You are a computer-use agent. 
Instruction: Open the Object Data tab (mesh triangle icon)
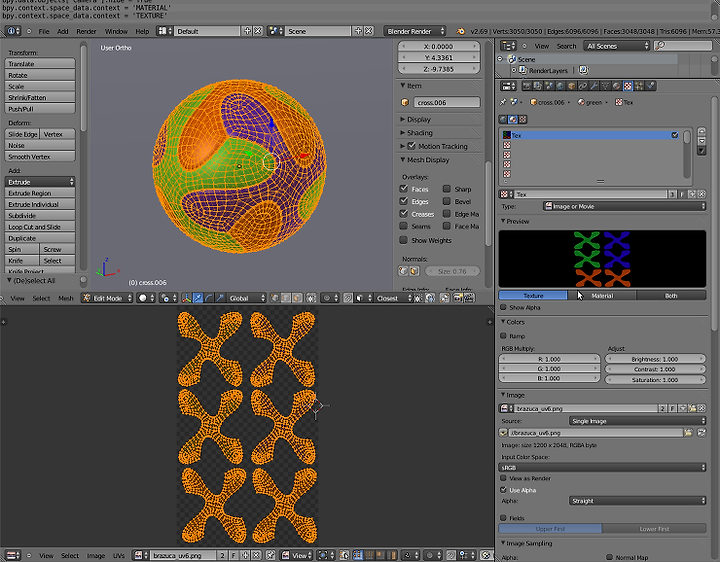[605, 86]
